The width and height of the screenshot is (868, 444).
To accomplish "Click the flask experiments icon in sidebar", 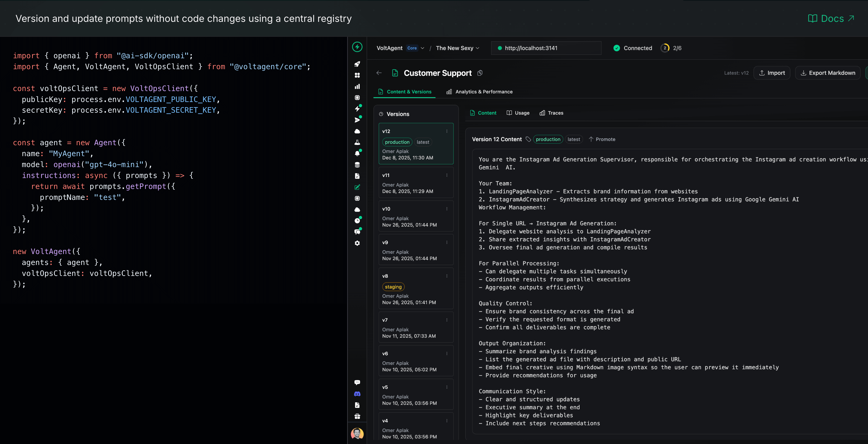I will (x=357, y=142).
